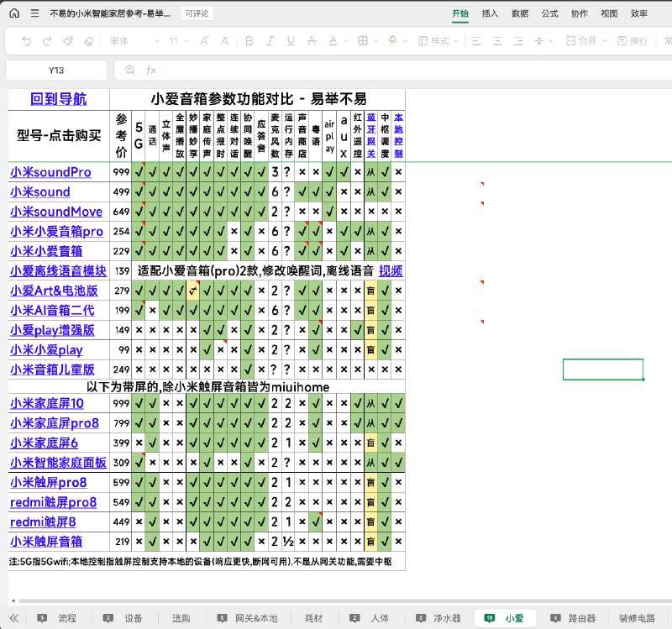This screenshot has width=672, height=629.
Task: Set vertical alignment
Action: [x=539, y=41]
